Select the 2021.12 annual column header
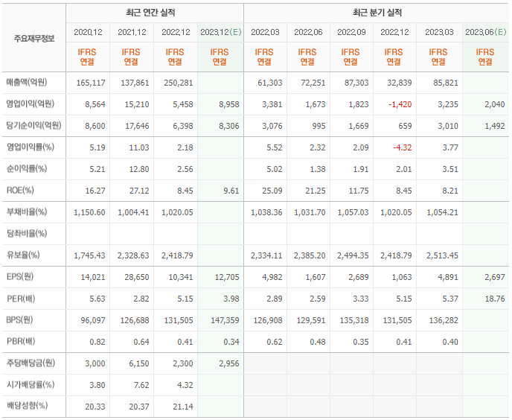 tap(132, 32)
